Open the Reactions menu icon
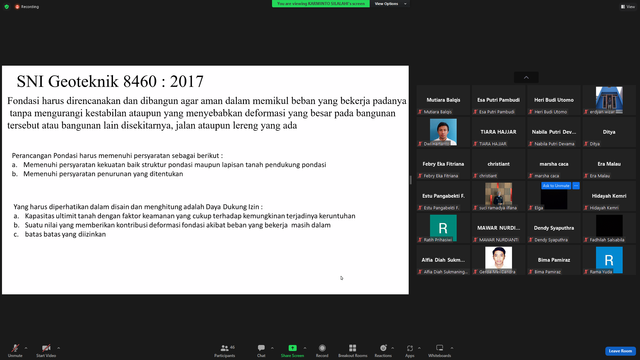 [x=383, y=348]
